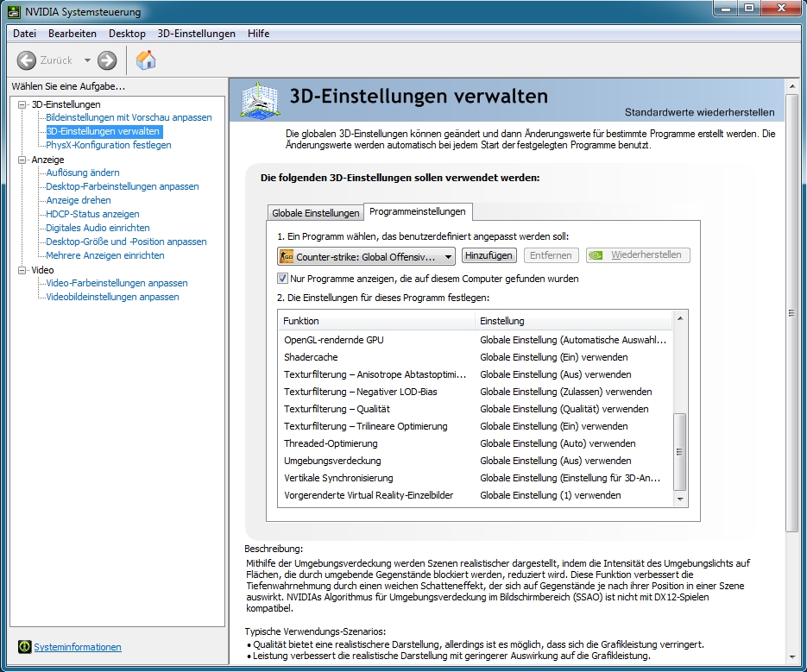The height and width of the screenshot is (672, 807).
Task: Open the 3D-Einstellungen menu
Action: coord(196,34)
